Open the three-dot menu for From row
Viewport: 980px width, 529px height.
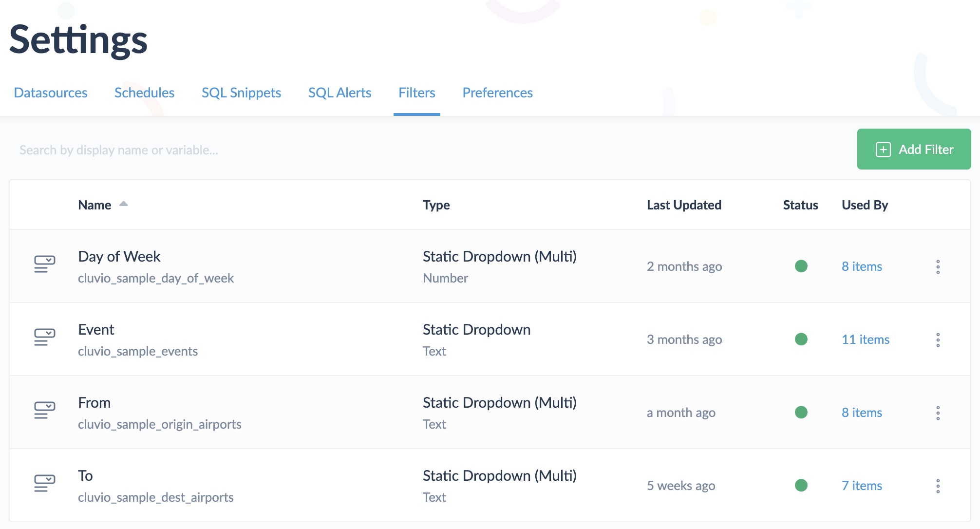938,413
